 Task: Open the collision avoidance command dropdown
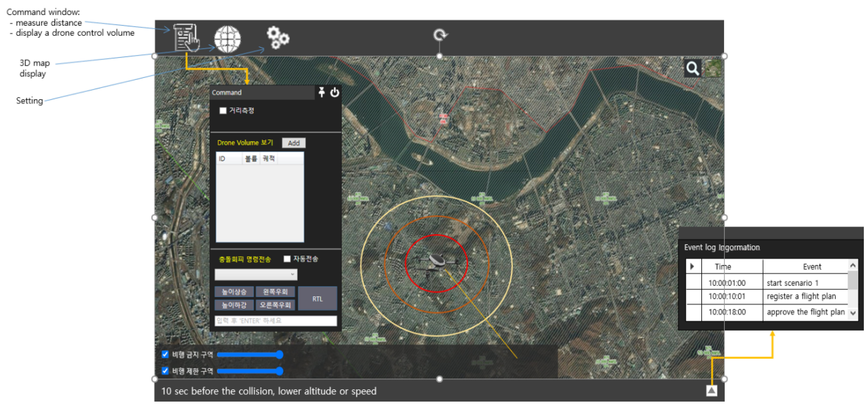[256, 275]
